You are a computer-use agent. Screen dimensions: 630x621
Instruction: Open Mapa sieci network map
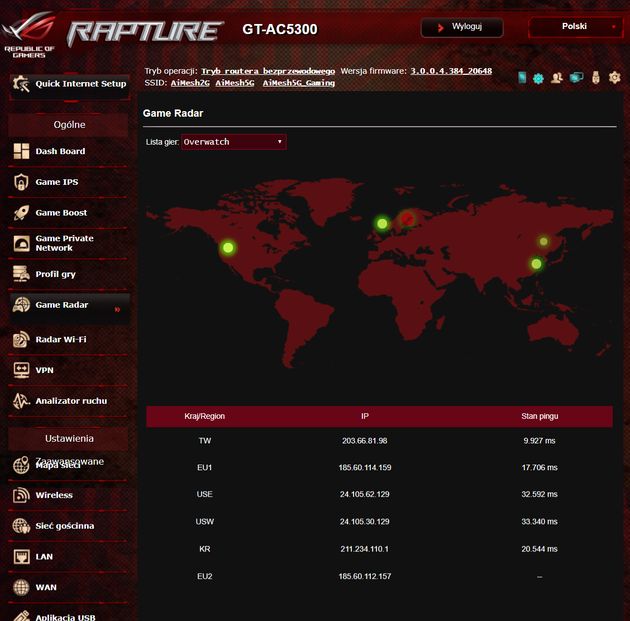click(x=68, y=464)
